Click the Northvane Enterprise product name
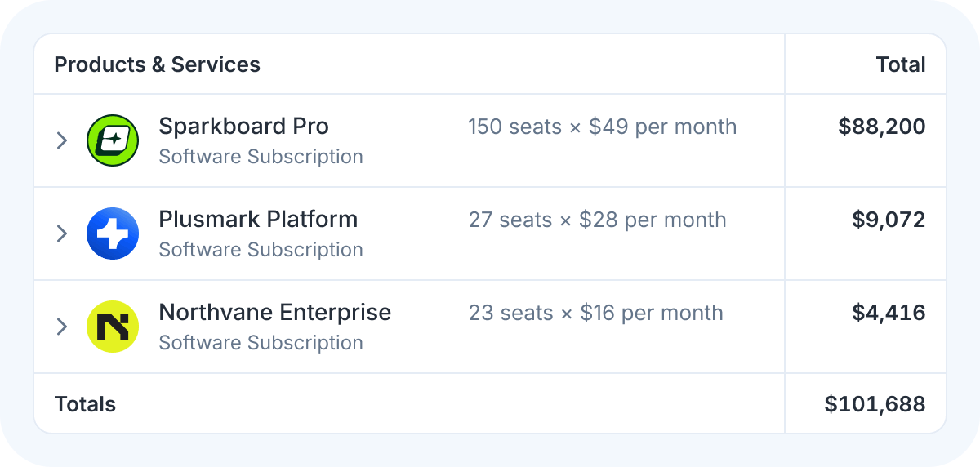This screenshot has width=980, height=467. pyautogui.click(x=274, y=313)
